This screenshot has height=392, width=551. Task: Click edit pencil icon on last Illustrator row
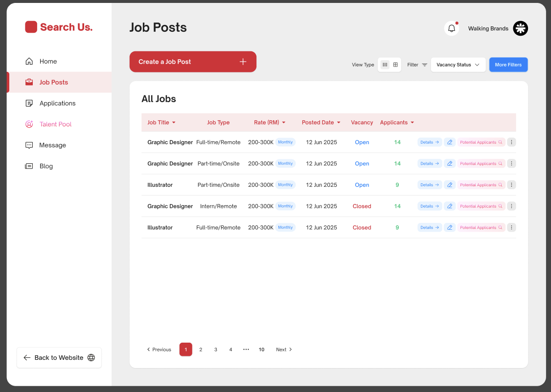point(450,227)
